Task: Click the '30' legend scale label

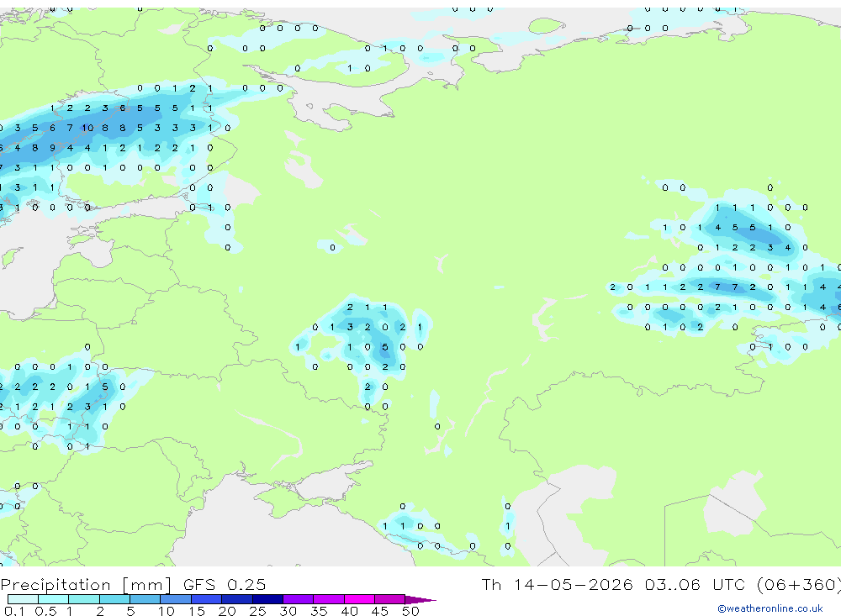Action: pos(288,611)
